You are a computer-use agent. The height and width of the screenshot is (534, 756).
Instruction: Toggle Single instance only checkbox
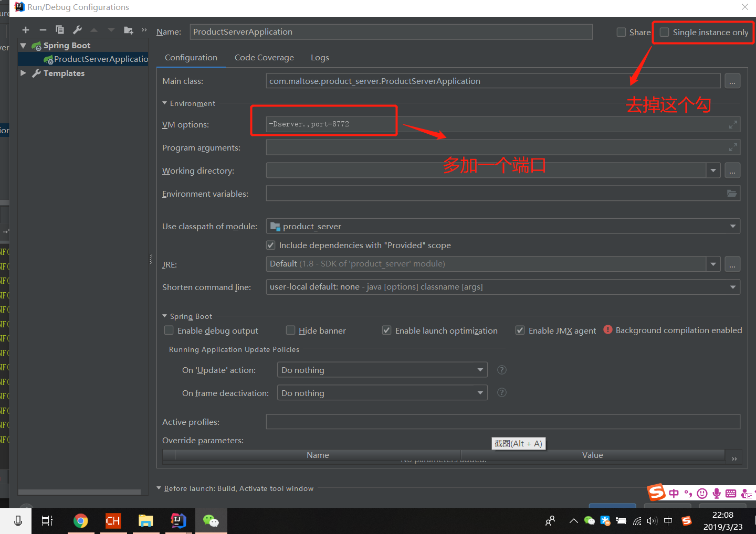(x=664, y=32)
